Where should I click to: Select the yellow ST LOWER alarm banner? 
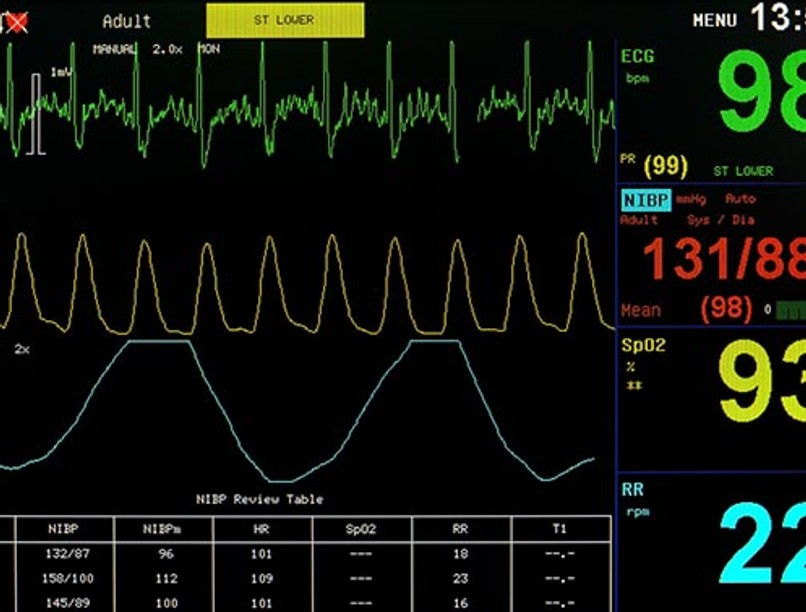[x=284, y=20]
